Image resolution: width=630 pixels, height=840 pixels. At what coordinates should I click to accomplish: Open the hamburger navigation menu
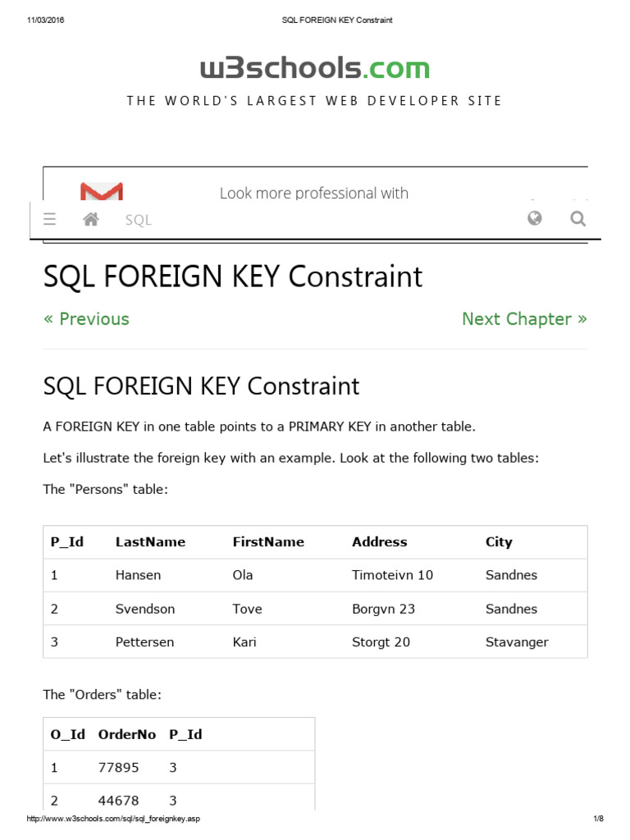[x=49, y=219]
